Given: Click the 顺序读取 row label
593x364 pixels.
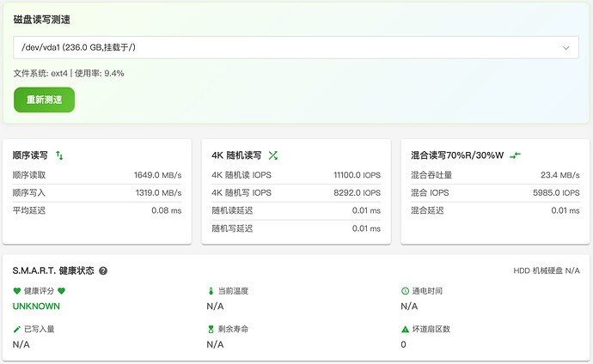Looking at the screenshot, I should click(29, 175).
